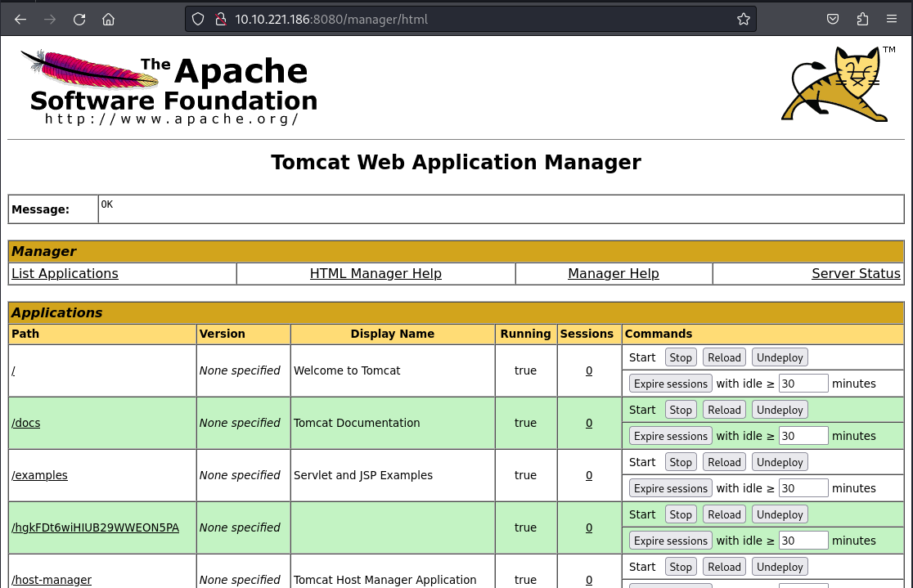
Task: Open the browser home page icon
Action: pyautogui.click(x=108, y=19)
